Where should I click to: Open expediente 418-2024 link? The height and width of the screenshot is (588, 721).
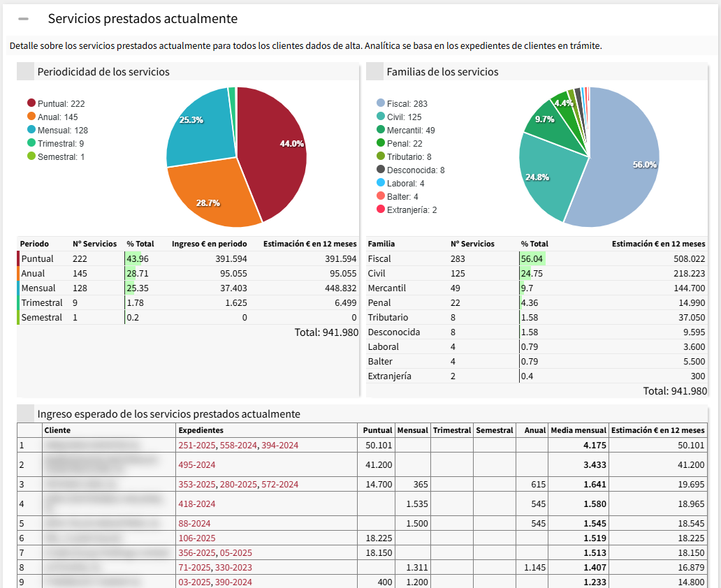(x=197, y=504)
